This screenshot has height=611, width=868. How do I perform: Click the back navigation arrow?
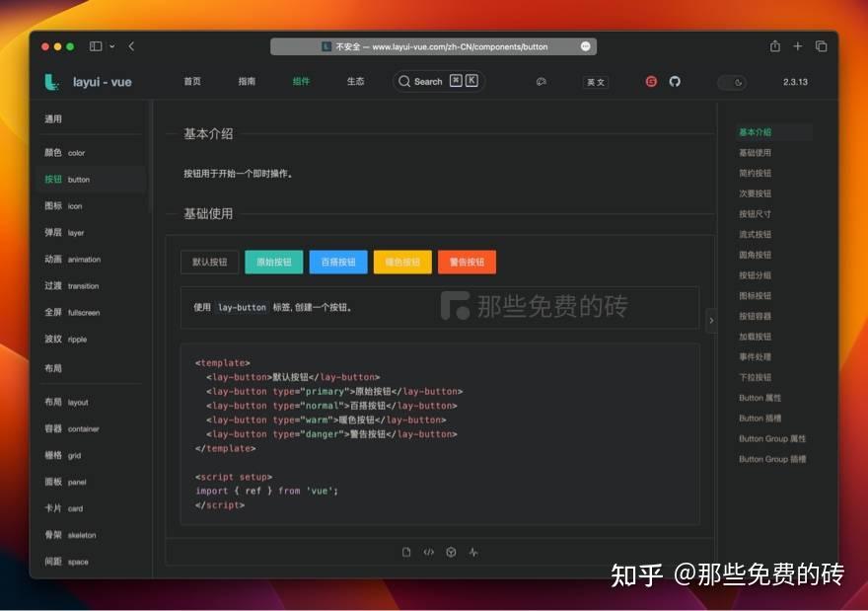pos(129,45)
